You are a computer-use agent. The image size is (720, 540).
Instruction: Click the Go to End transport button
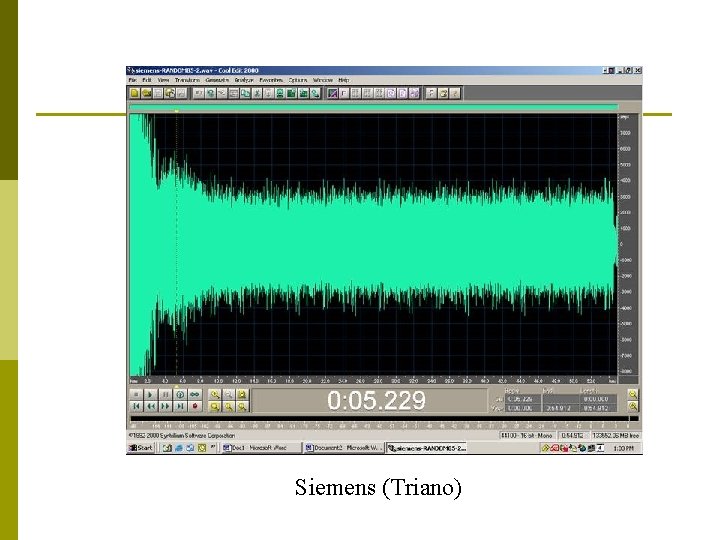180,406
